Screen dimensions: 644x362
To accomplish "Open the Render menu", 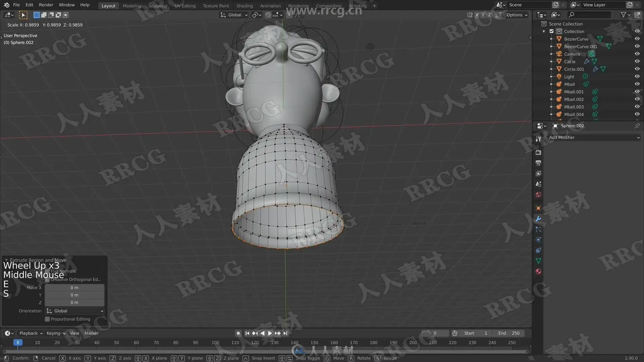I will pyautogui.click(x=46, y=5).
